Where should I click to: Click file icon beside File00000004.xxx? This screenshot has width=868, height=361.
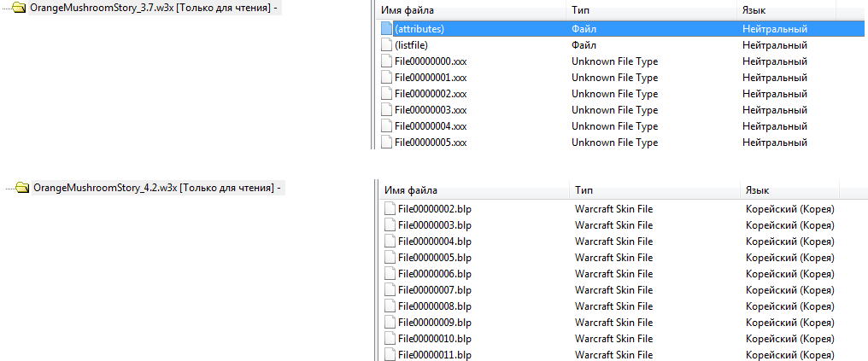click(386, 126)
